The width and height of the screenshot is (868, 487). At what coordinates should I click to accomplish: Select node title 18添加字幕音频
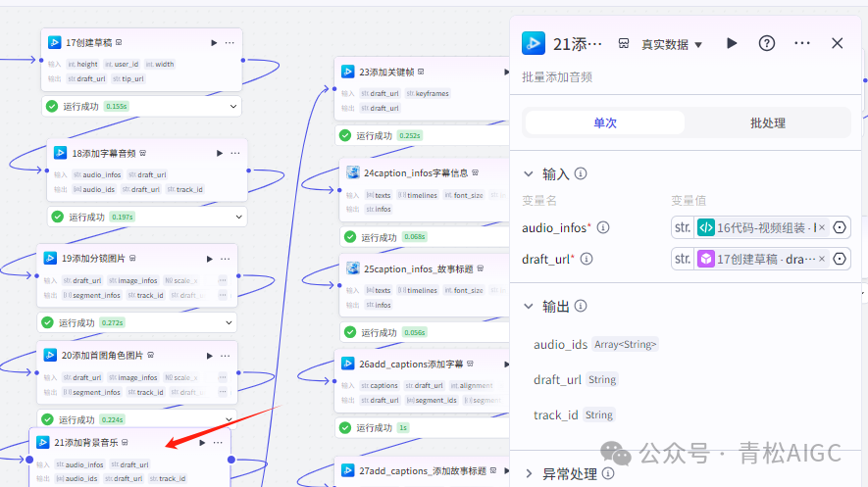[x=104, y=153]
